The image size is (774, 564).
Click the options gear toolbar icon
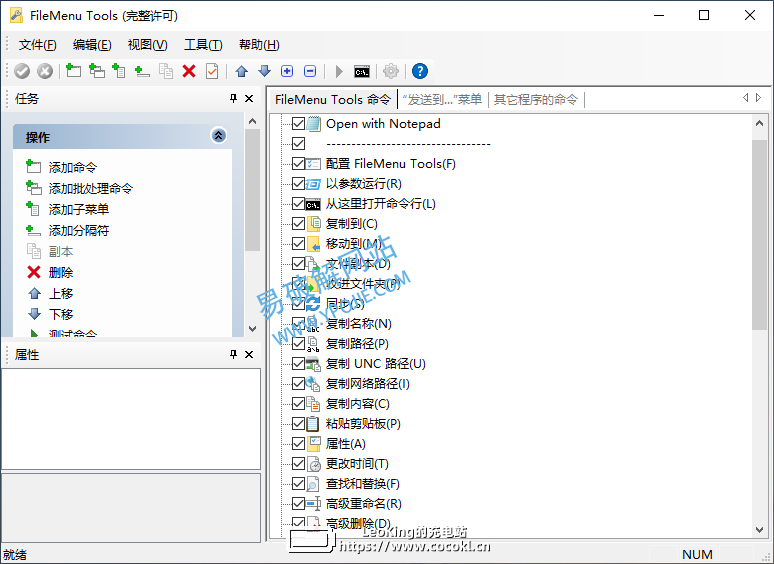391,71
